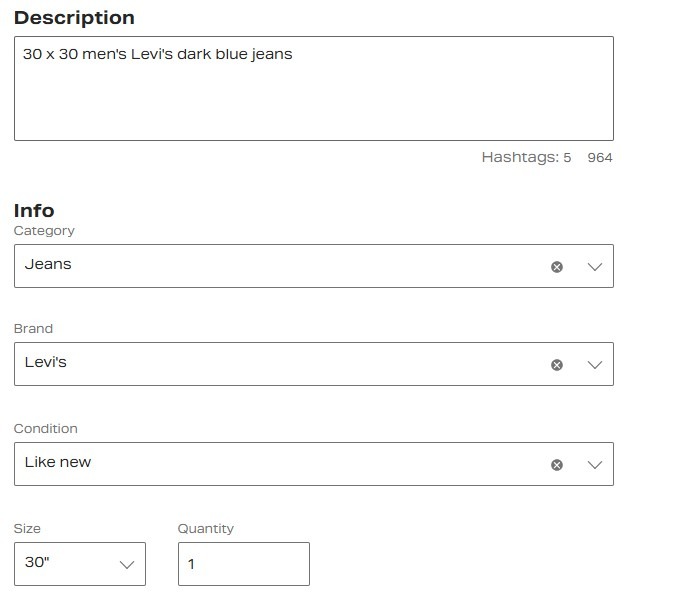The width and height of the screenshot is (675, 607).
Task: Click the Condition field label
Action: tap(45, 429)
